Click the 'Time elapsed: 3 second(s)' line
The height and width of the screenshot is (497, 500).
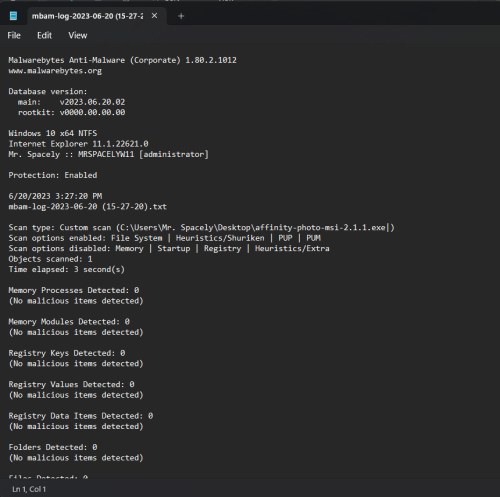(x=67, y=269)
